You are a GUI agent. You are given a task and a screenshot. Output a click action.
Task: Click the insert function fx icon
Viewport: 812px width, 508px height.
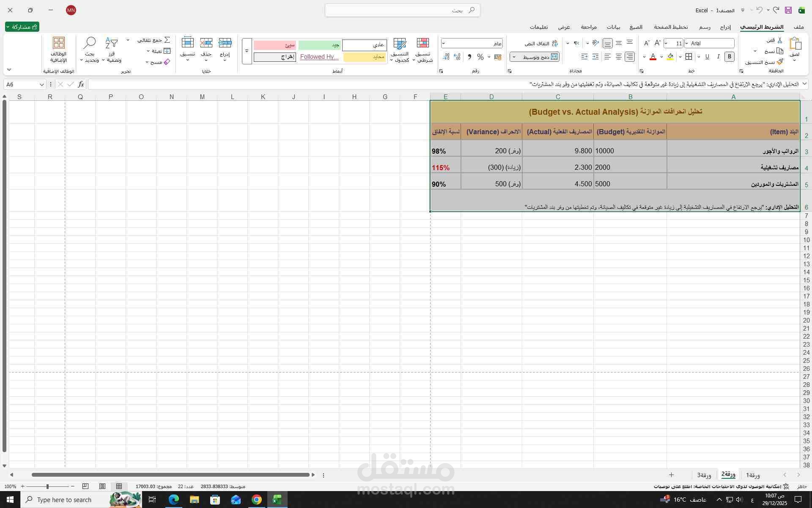[81, 84]
